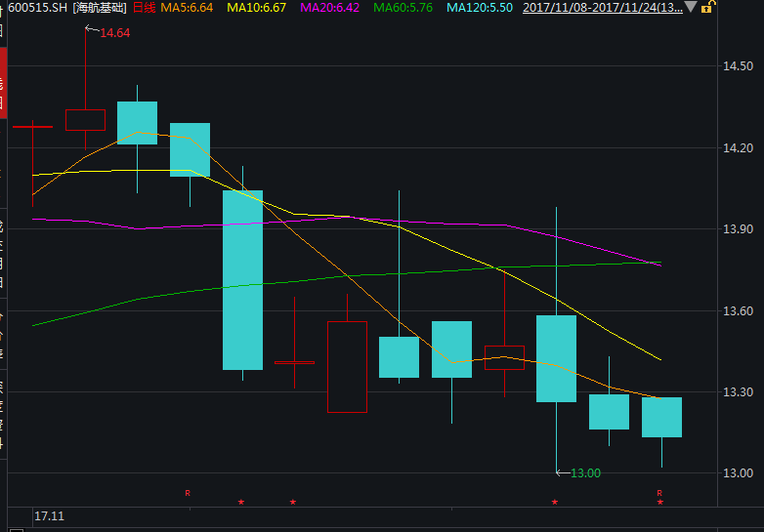Click the tallest cyan candlestick body
Viewport: 764px width, 532px height.
(x=242, y=280)
